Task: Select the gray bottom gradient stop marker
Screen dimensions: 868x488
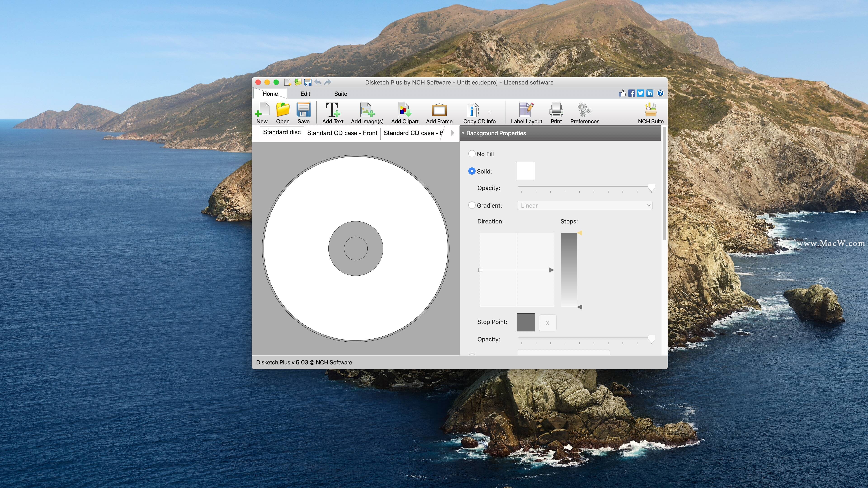Action: click(x=580, y=307)
